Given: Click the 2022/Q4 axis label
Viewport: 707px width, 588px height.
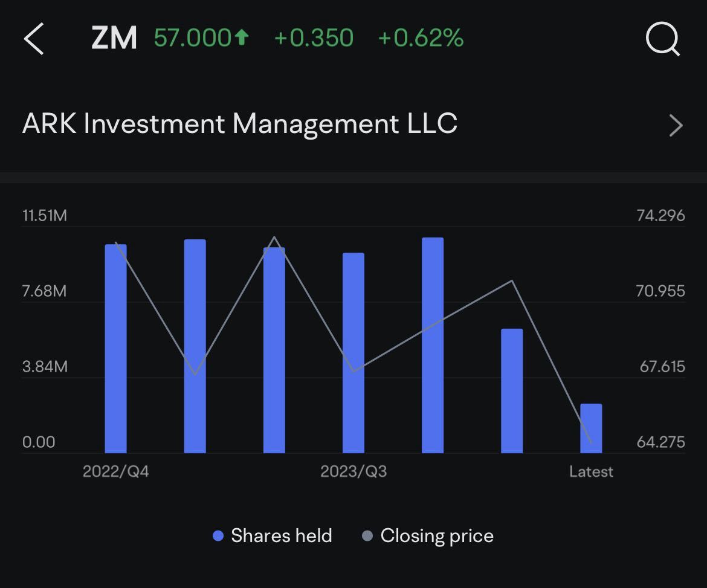Looking at the screenshot, I should click(116, 471).
